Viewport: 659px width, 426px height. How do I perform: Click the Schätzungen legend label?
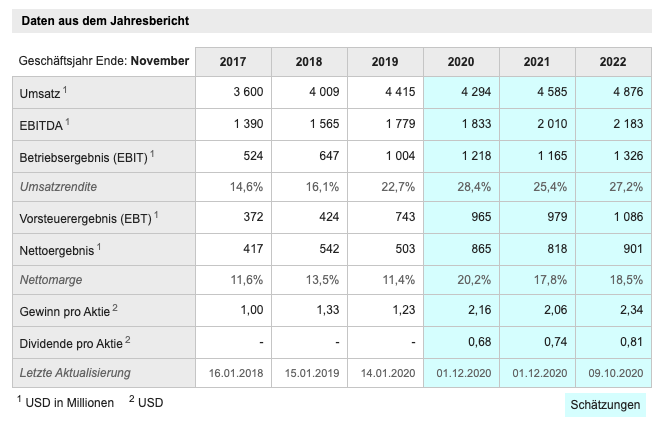click(x=606, y=404)
